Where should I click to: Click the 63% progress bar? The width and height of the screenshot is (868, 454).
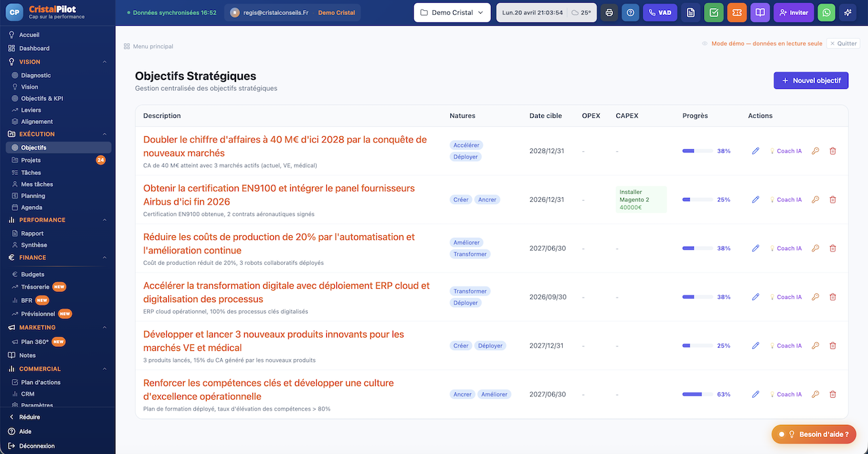pyautogui.click(x=697, y=394)
